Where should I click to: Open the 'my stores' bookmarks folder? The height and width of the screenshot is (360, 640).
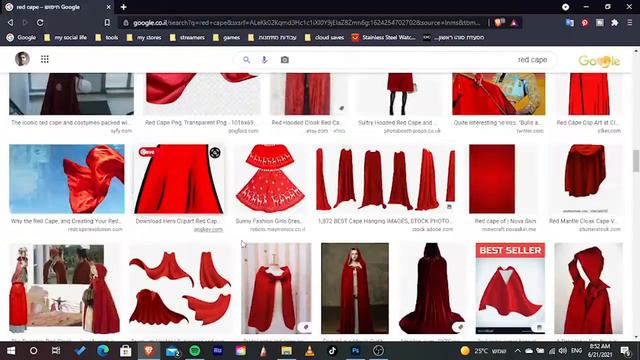(x=144, y=38)
